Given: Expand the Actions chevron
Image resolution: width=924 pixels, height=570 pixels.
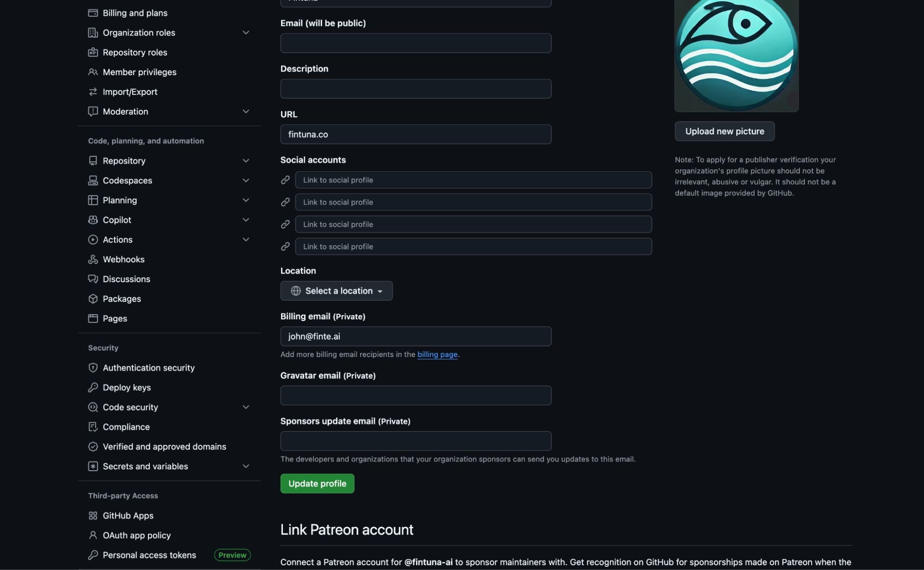Looking at the screenshot, I should pos(246,240).
